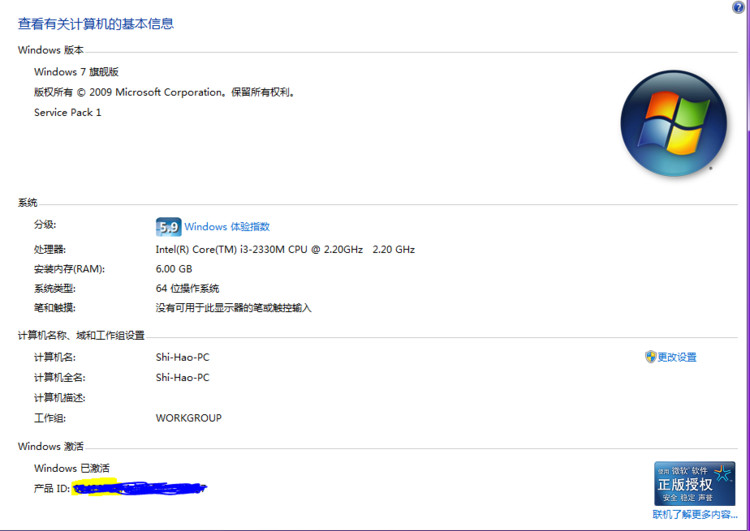Click the 产品 ID label
This screenshot has height=531, width=750.
tap(52, 488)
